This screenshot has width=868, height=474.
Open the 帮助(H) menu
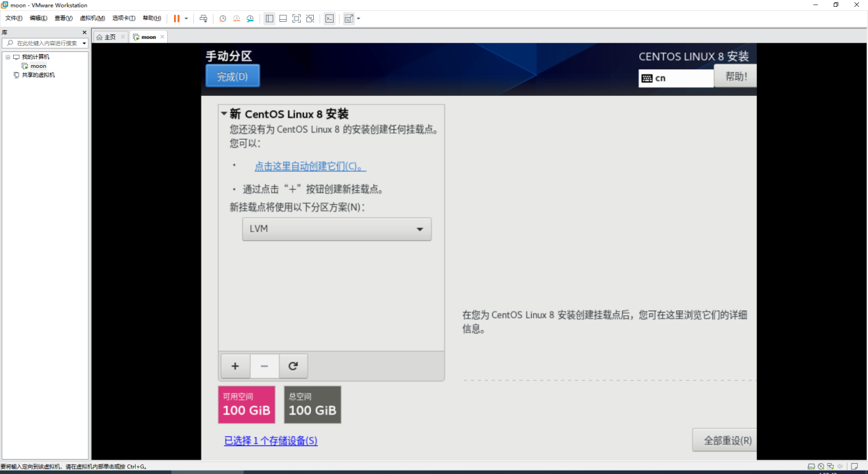[152, 18]
